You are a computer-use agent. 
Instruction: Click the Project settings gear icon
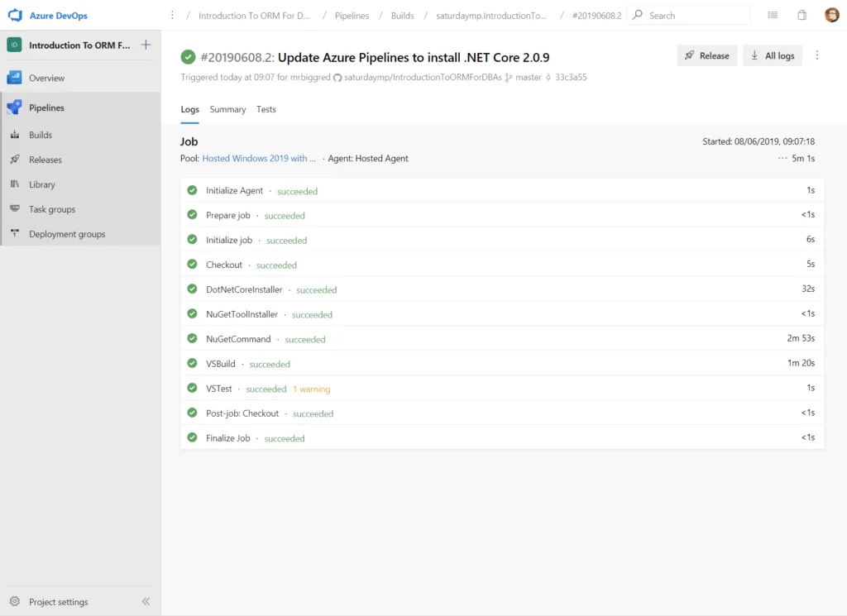pyautogui.click(x=15, y=601)
